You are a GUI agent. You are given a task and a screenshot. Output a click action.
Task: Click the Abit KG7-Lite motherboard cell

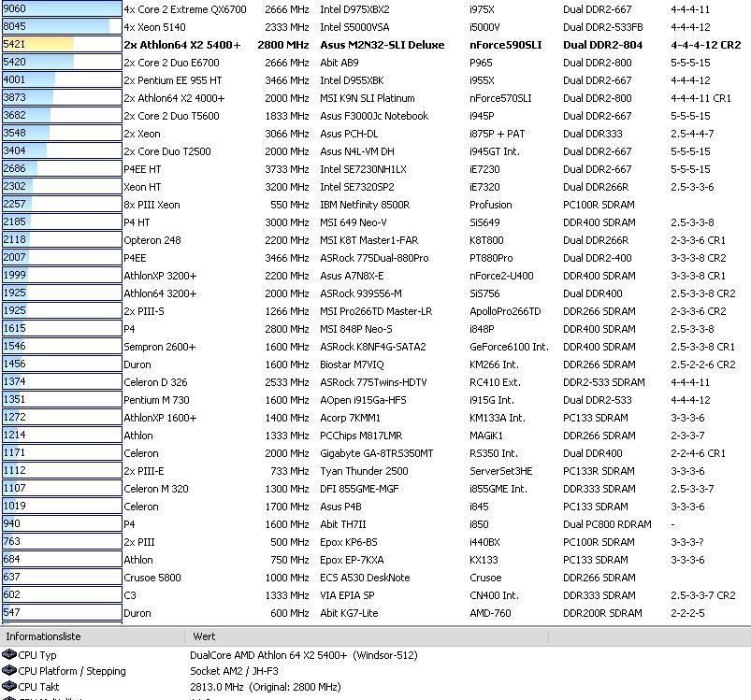349,613
